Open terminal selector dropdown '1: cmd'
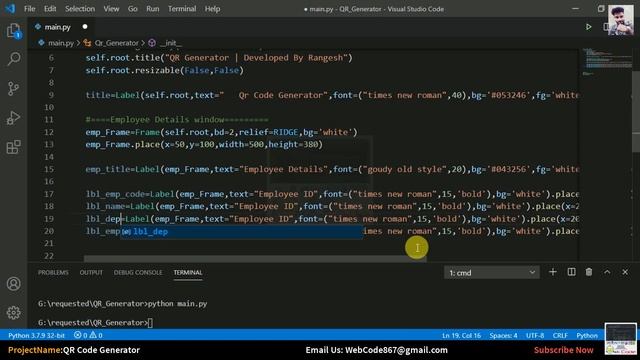The image size is (640, 360). (491, 272)
